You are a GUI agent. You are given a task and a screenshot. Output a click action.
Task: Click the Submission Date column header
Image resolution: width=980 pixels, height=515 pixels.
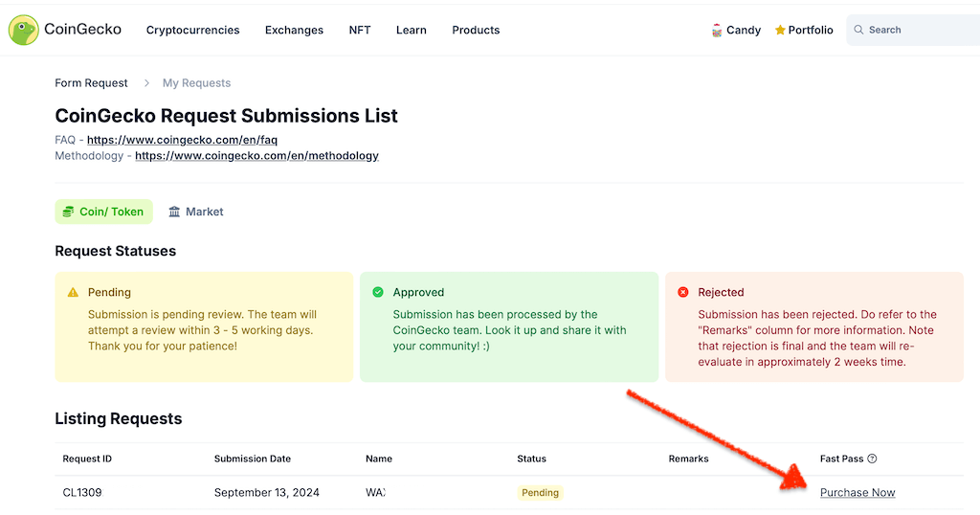point(253,459)
